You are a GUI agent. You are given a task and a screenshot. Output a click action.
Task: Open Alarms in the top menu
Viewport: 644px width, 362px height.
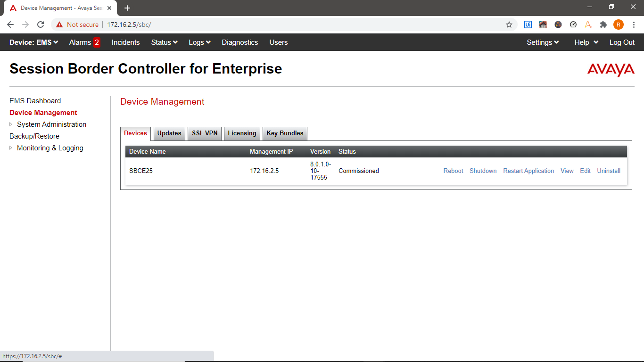(80, 42)
